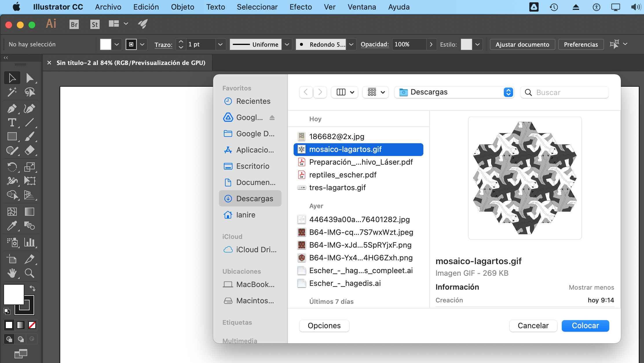Image resolution: width=644 pixels, height=363 pixels.
Task: Click Cancelar in the file dialog
Action: [x=533, y=326]
